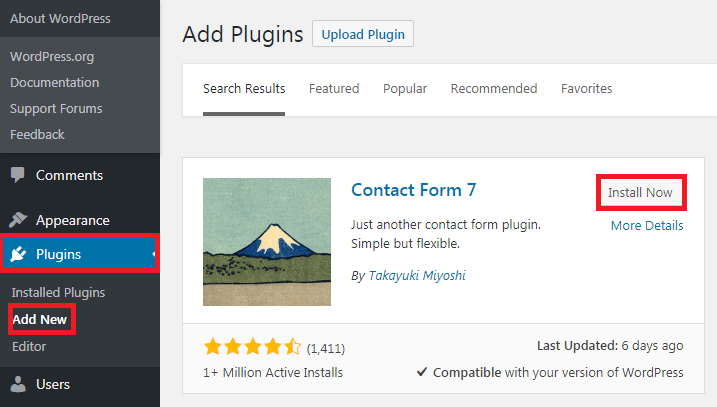Switch to the Popular tab

tap(405, 89)
